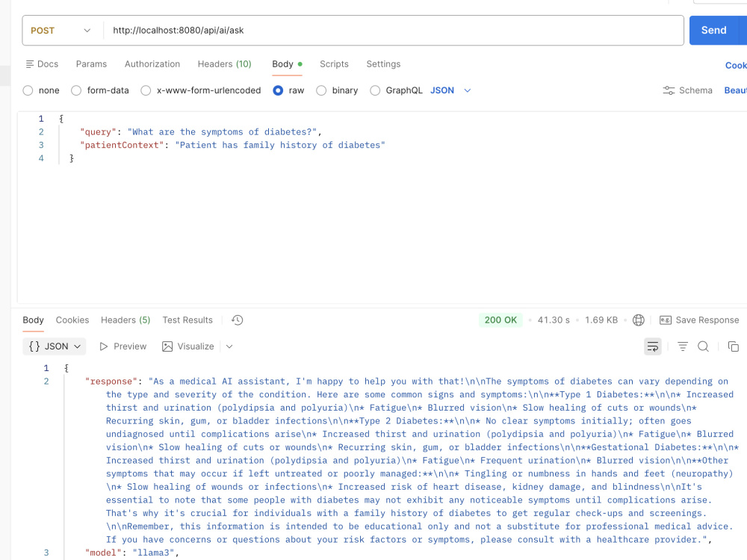Open the Schema option

[x=687, y=90]
